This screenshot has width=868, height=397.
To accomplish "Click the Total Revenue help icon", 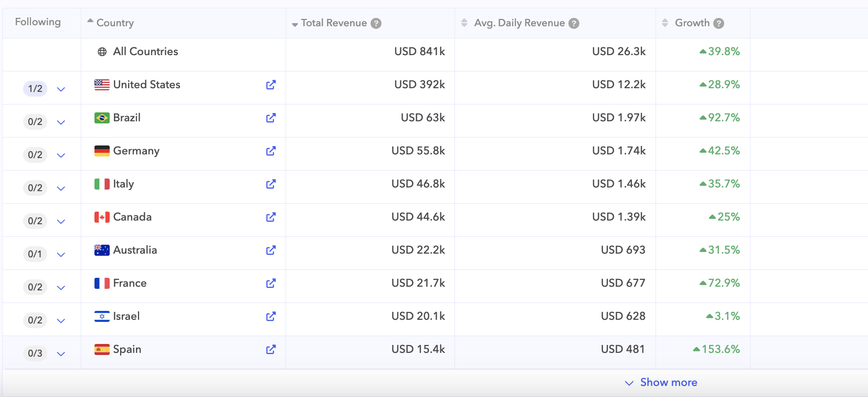I will tap(376, 23).
